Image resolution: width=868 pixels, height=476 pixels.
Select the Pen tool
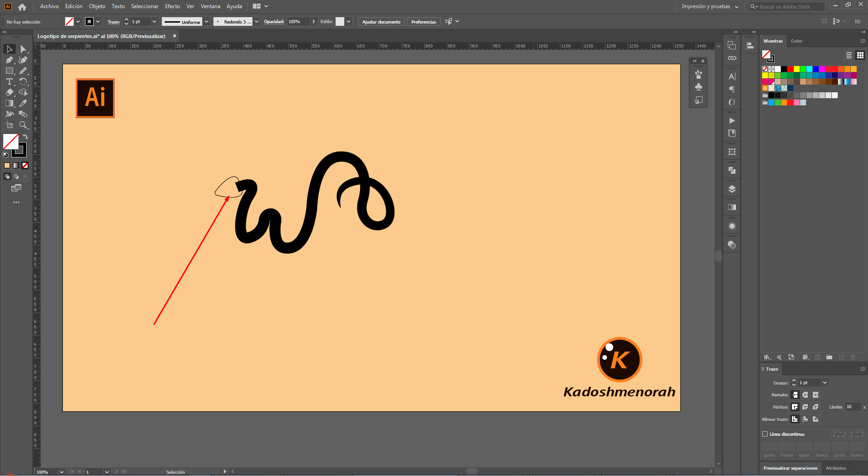pos(9,60)
